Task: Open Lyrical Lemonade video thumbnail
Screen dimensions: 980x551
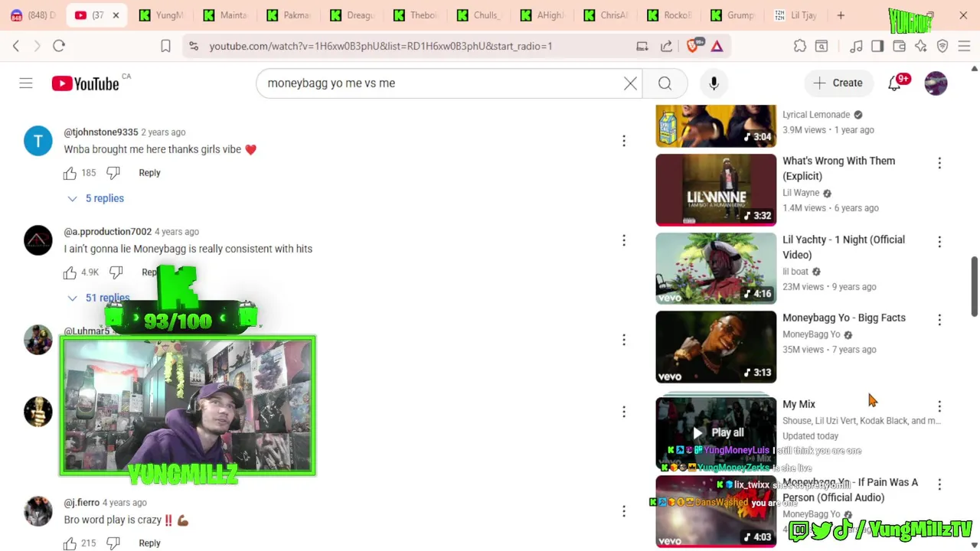Action: [716, 126]
